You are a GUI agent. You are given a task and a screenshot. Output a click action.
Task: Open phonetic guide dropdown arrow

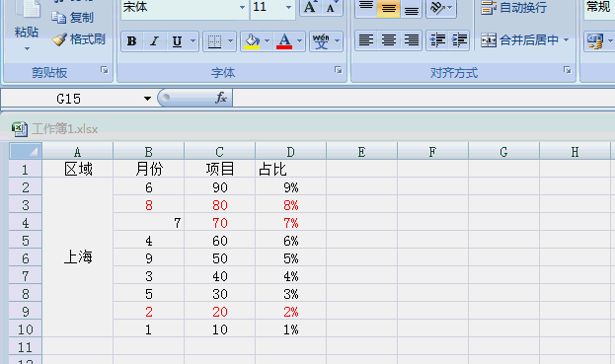click(338, 40)
